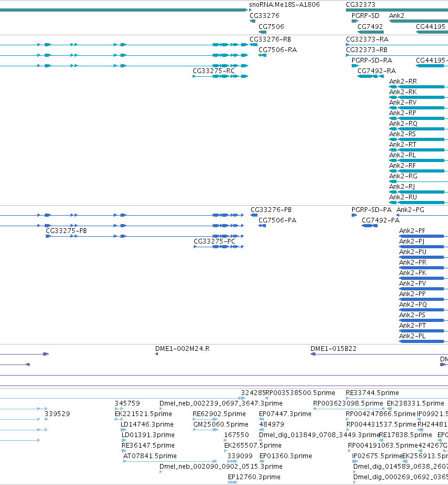Image resolution: width=448 pixels, height=485 pixels.
Task: Click transcript CG33276-RB
Action: 270,39
